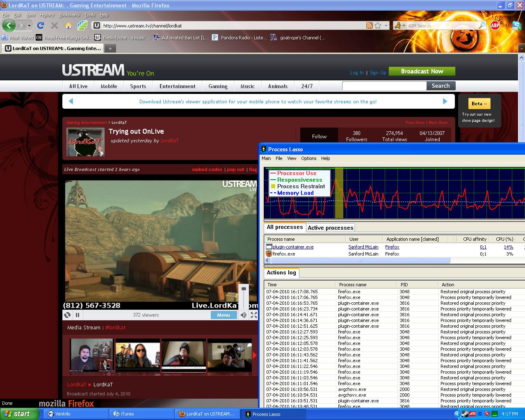
Task: Bookmark this page with the star icon
Action: tap(378, 25)
